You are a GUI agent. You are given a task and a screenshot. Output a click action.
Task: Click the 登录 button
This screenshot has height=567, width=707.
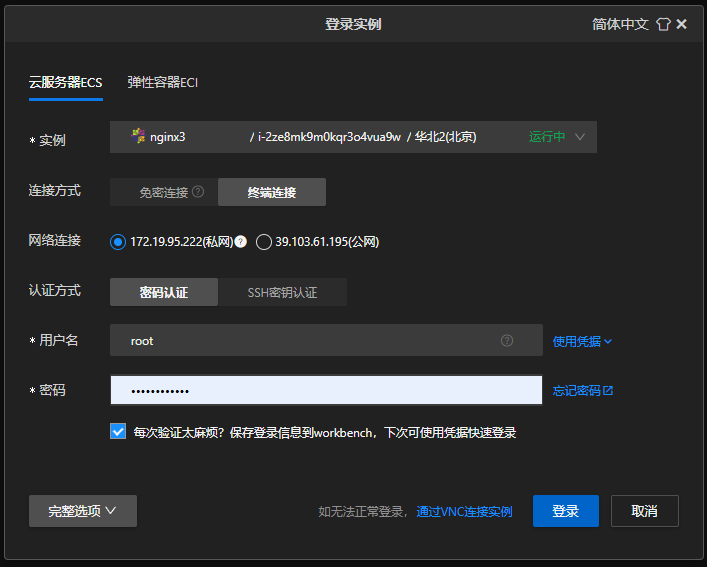(x=566, y=511)
